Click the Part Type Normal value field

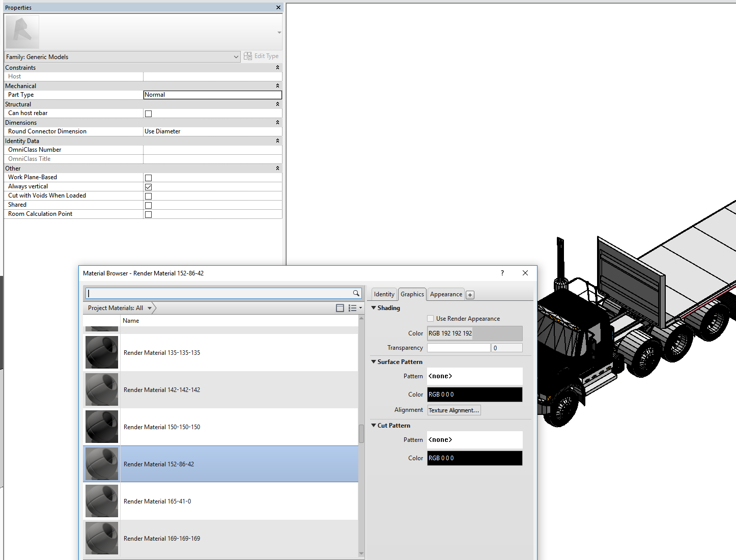pyautogui.click(x=213, y=95)
